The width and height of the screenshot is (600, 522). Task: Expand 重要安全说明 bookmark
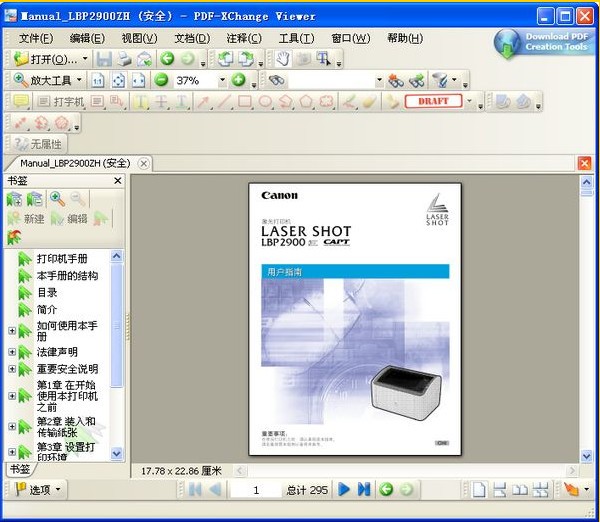pyautogui.click(x=12, y=369)
